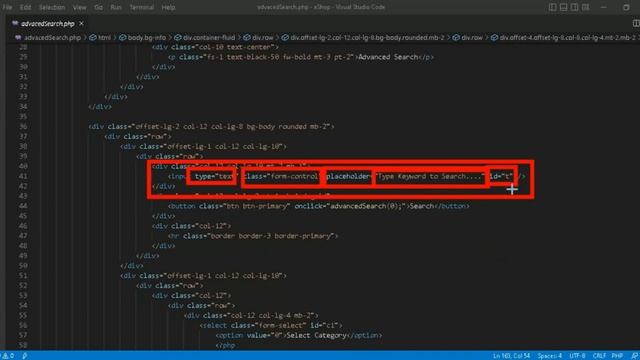Click the select form-select code on line 56

click(271, 325)
